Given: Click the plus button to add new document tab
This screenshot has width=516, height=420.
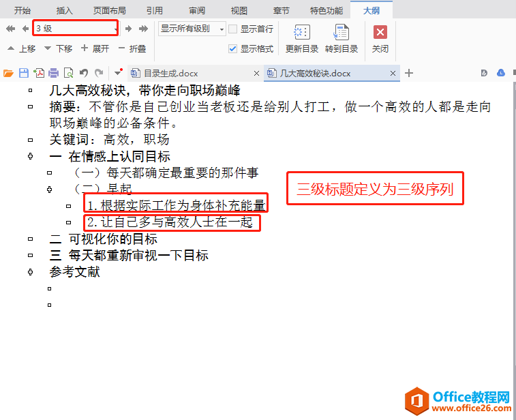Looking at the screenshot, I should point(409,73).
